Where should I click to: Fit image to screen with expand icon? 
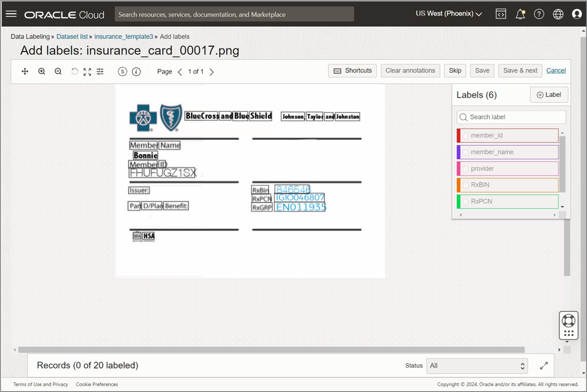pos(87,71)
